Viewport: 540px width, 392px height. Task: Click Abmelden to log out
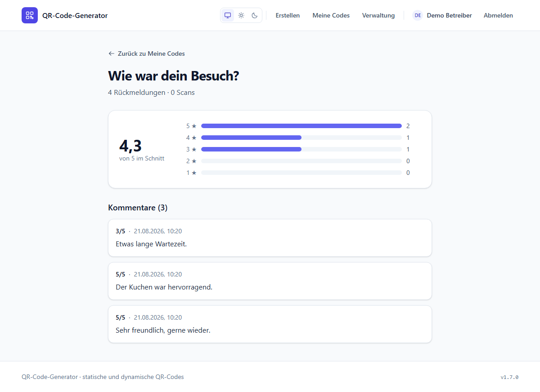click(498, 15)
